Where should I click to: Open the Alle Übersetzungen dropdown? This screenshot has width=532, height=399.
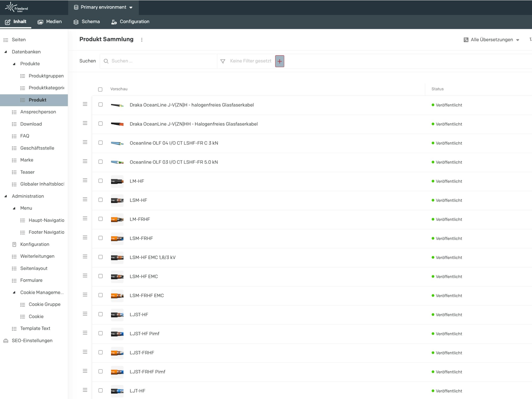point(492,40)
